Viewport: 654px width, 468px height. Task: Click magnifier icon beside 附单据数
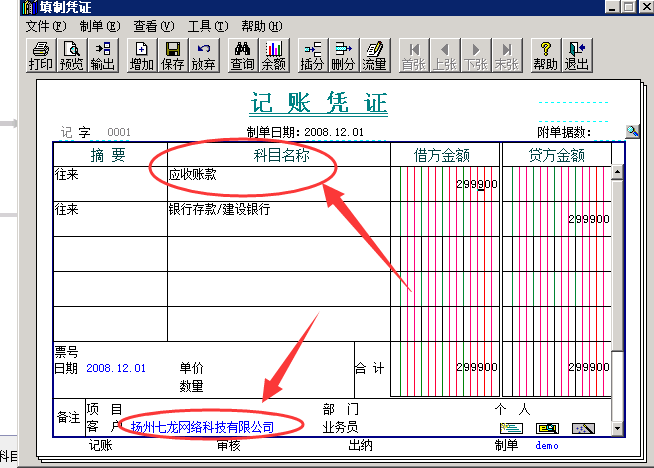633,131
